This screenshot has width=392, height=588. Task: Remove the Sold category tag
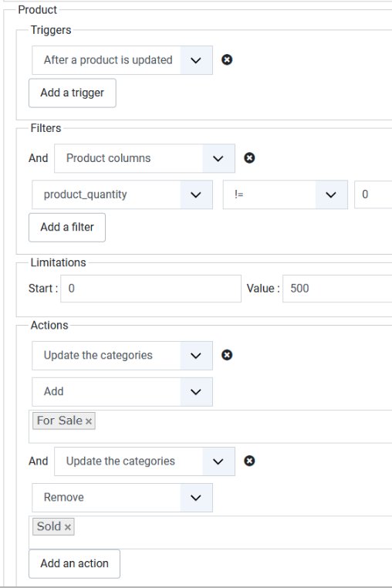coord(68,527)
